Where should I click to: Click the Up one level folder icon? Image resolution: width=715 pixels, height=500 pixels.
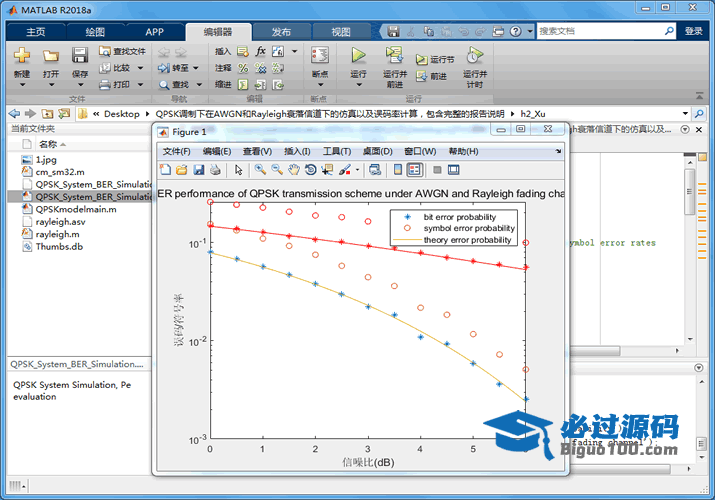tap(47, 113)
